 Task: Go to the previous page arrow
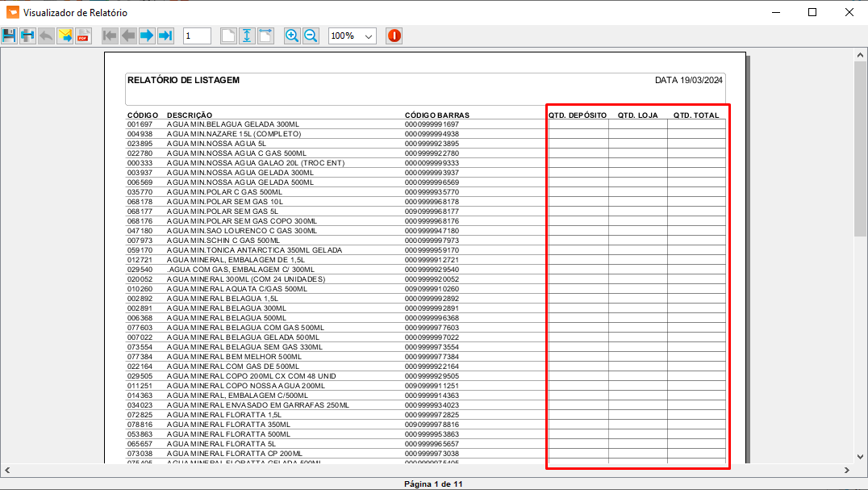[128, 36]
